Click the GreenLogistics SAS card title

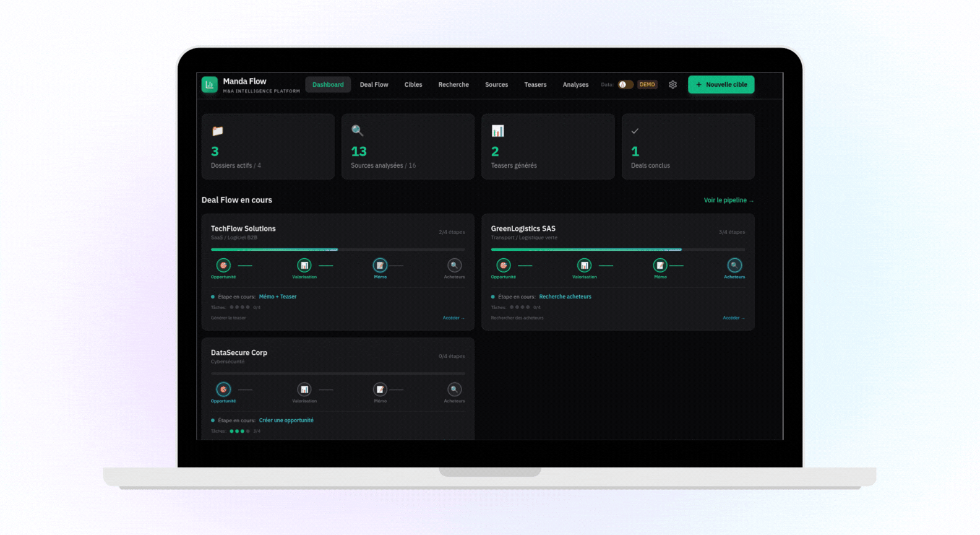[x=523, y=228]
